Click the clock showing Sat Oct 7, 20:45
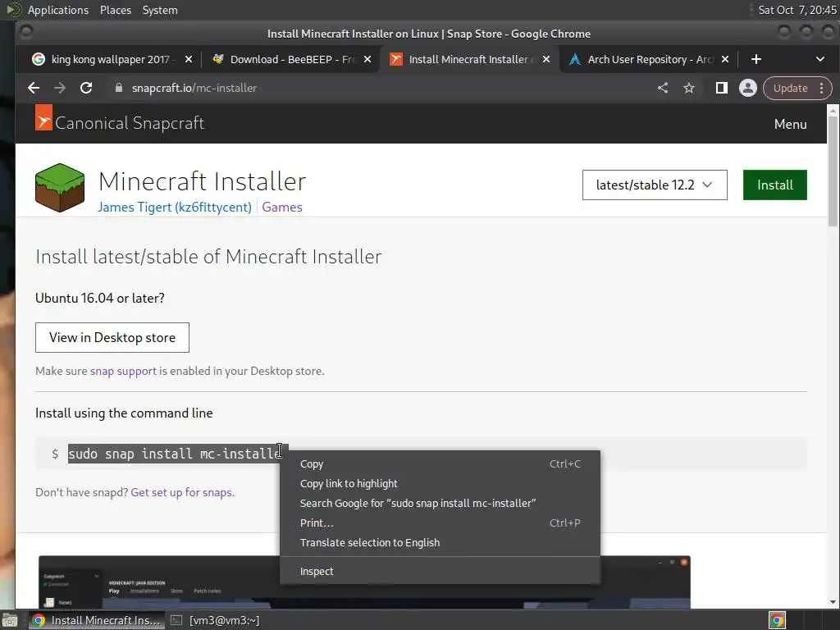Viewport: 840px width, 630px height. [797, 10]
